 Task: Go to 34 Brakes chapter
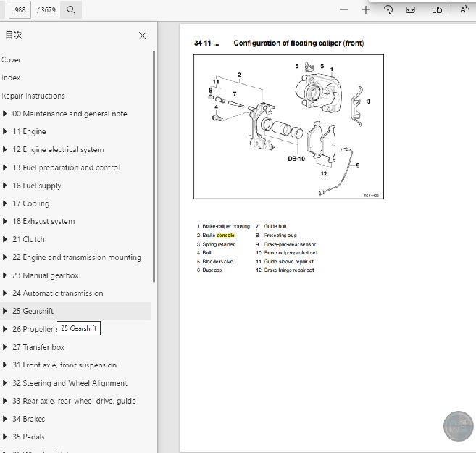(29, 419)
